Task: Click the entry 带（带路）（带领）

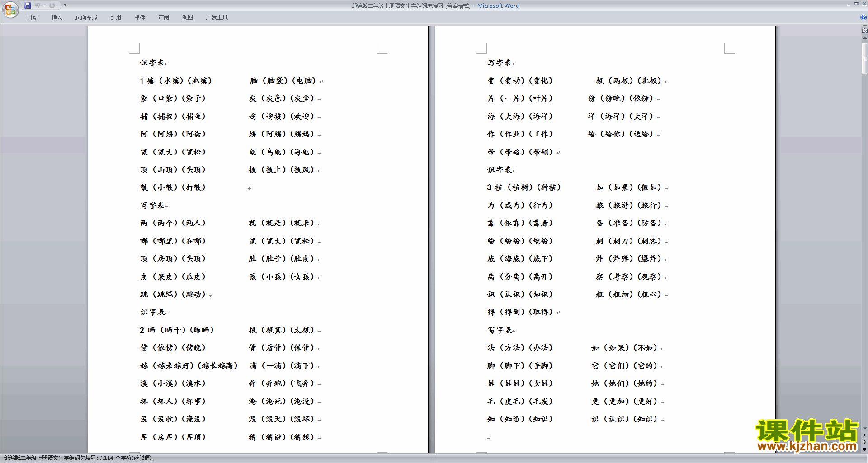Action: 520,152
